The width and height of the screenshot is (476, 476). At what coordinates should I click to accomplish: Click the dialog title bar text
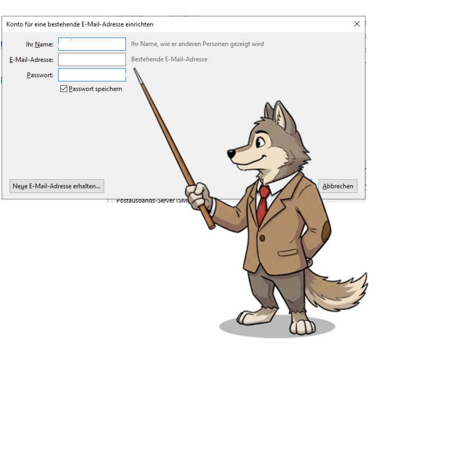click(80, 24)
